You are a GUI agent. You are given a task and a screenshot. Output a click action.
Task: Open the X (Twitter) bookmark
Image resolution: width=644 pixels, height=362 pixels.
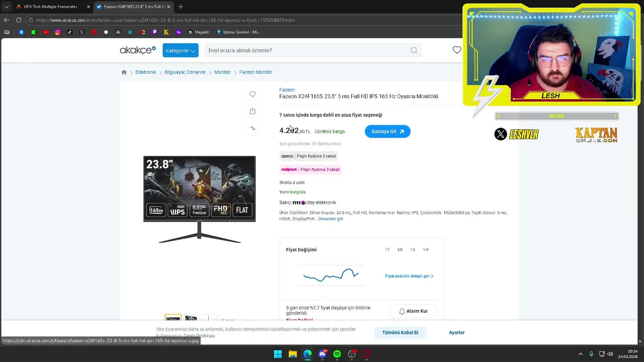coord(82,32)
